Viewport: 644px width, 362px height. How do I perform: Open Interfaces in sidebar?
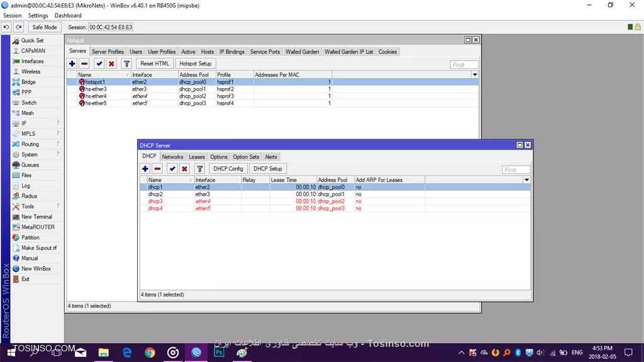tap(33, 61)
